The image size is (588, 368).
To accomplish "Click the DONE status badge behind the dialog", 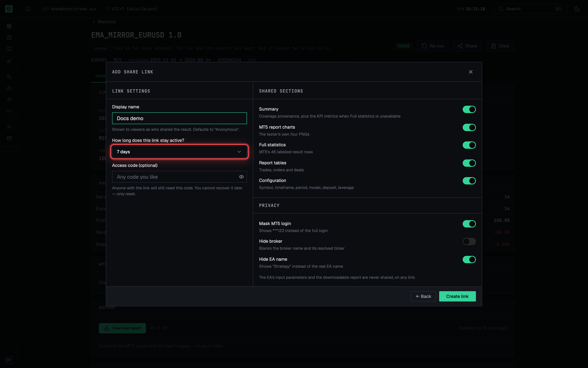I will point(404,46).
